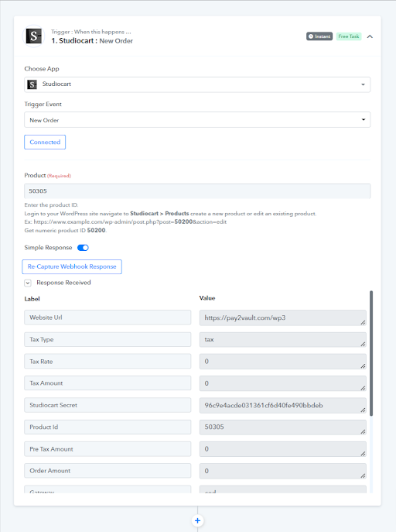This screenshot has width=396, height=532.
Task: Click the Studiocart logo in trigger header
Action: [x=33, y=36]
